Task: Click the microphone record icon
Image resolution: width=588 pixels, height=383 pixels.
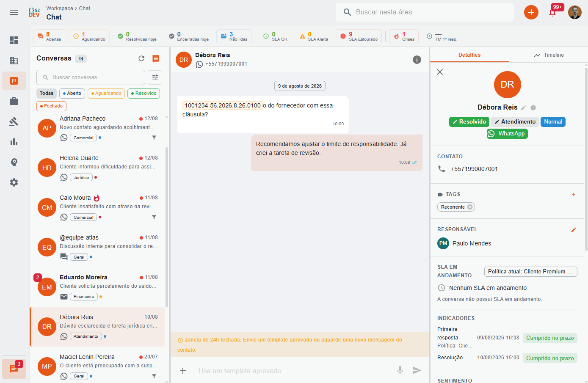Action: (x=400, y=370)
